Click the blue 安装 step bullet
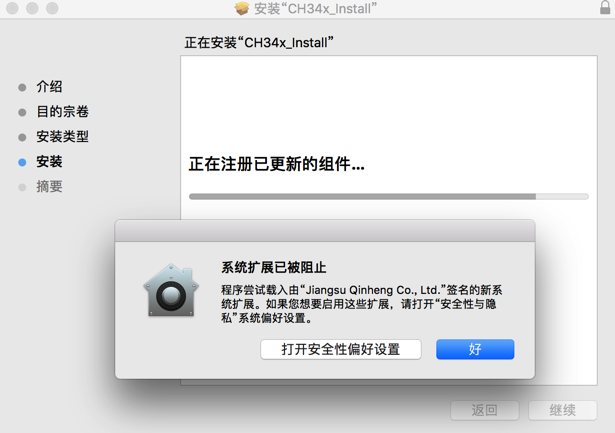The height and width of the screenshot is (433, 615). click(x=22, y=162)
